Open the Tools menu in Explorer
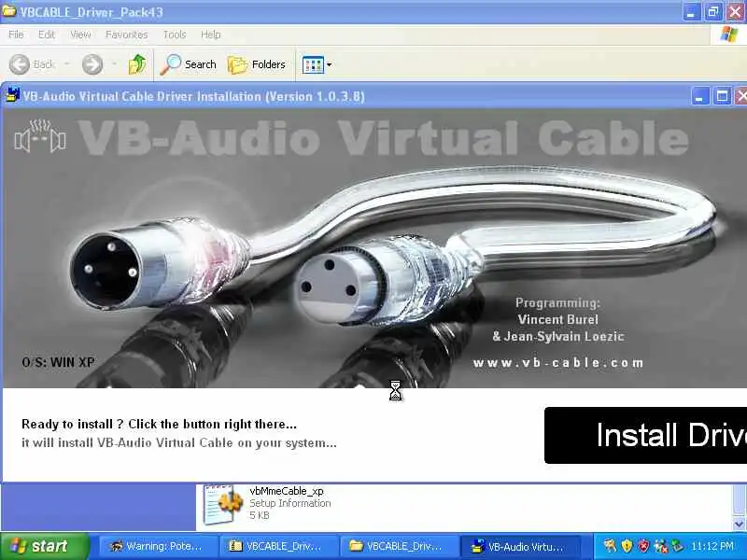The height and width of the screenshot is (560, 747). pos(175,35)
